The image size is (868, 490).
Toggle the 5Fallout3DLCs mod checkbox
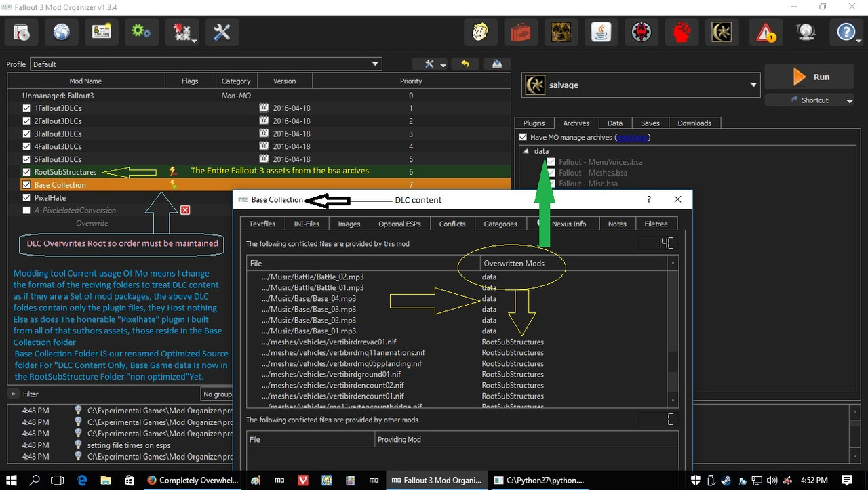(x=26, y=159)
